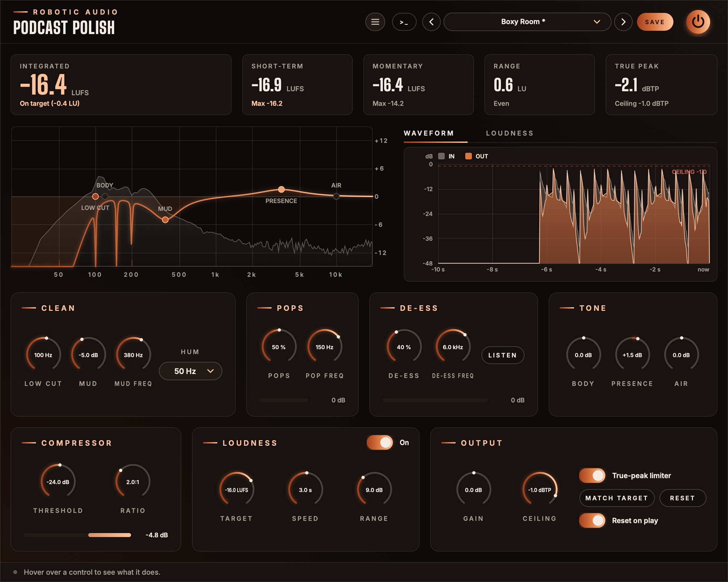728x582 pixels.
Task: Go to the next preset arrow
Action: click(x=623, y=22)
